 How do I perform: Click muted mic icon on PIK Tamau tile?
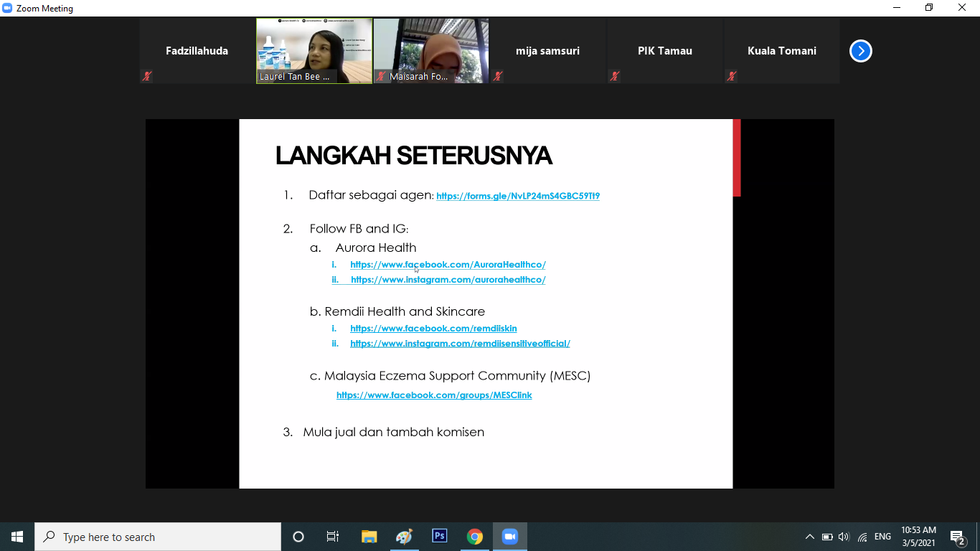615,75
